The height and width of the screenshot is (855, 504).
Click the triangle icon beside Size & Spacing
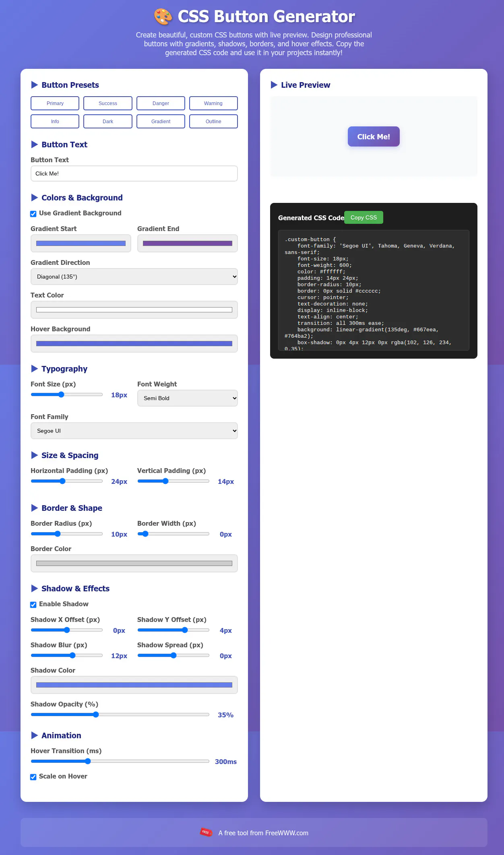coord(35,455)
